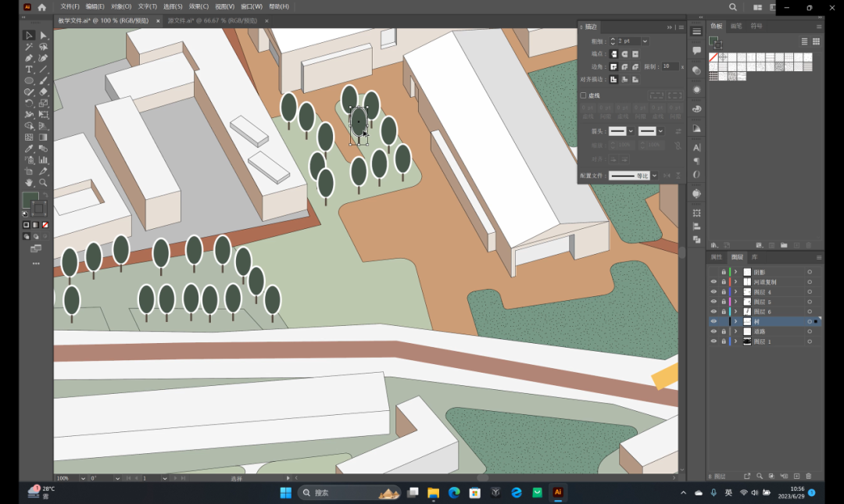
Task: Select the round cap stroke option
Action: click(x=624, y=54)
